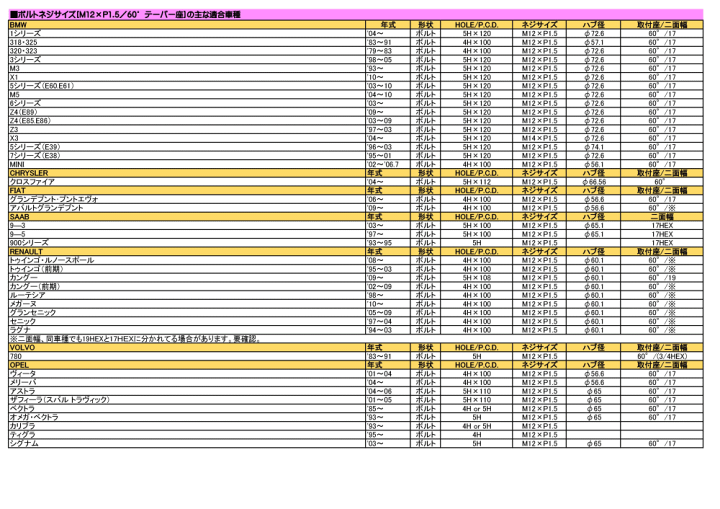Click the グランデプント・プントエヴォ cell

click(187, 199)
